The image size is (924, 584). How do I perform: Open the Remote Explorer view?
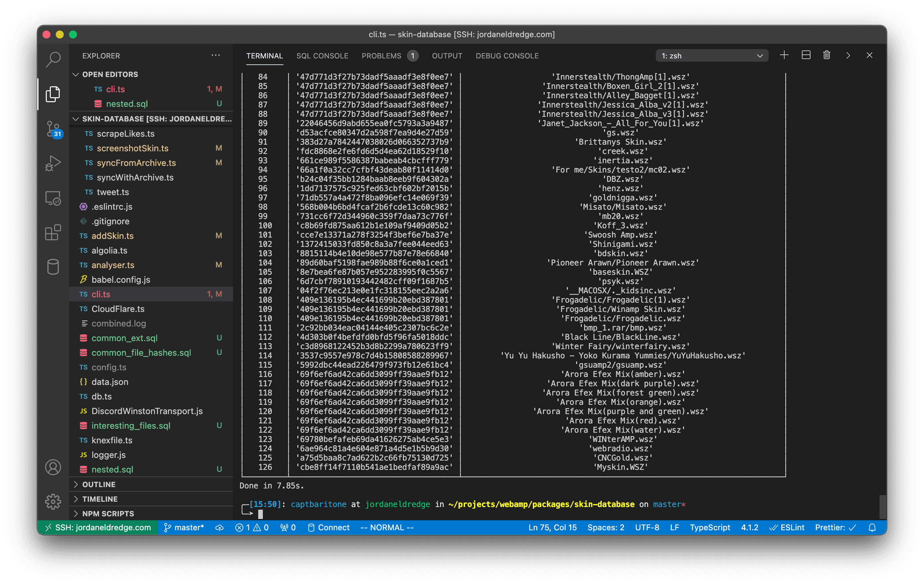click(53, 198)
